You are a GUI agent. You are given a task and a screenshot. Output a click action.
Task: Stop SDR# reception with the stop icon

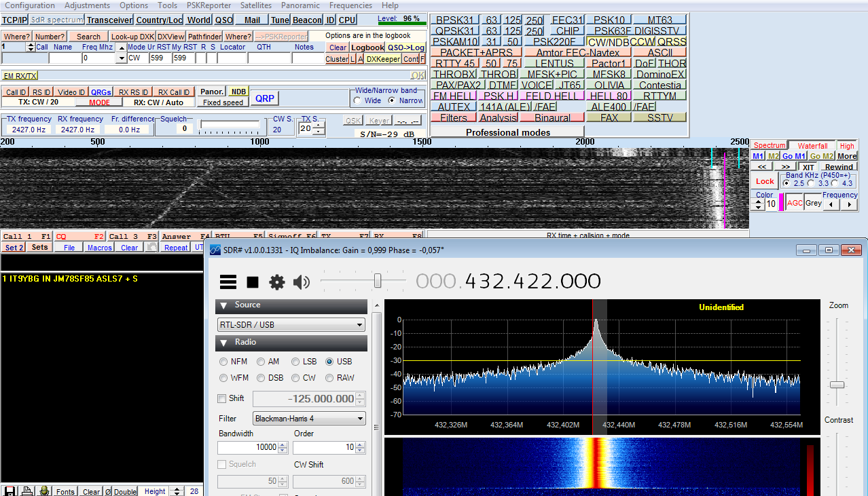[253, 282]
